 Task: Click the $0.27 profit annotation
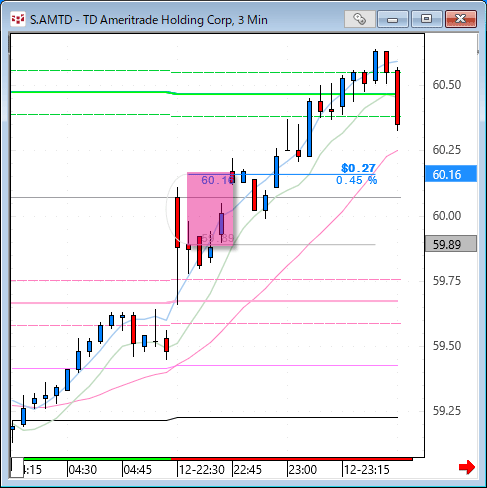pyautogui.click(x=358, y=168)
